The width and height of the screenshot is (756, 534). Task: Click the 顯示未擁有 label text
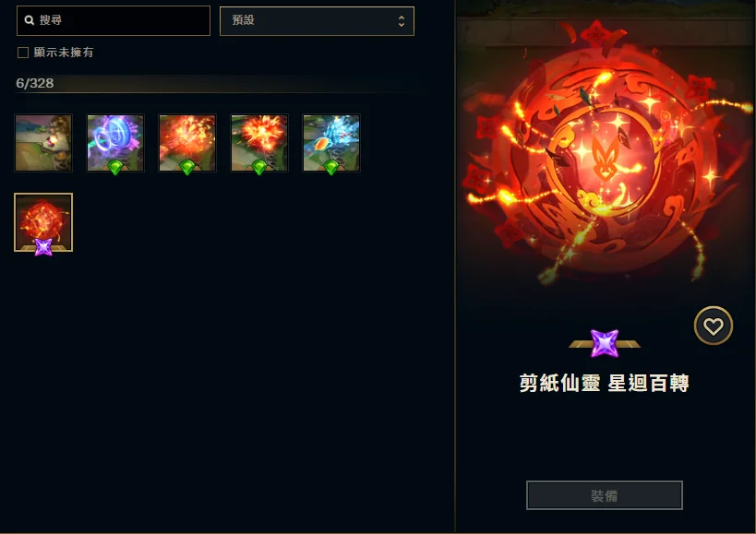pos(64,53)
